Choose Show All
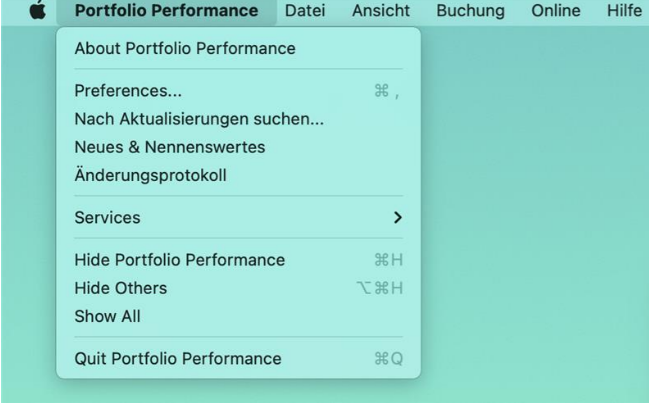649x403 pixels. click(238, 316)
